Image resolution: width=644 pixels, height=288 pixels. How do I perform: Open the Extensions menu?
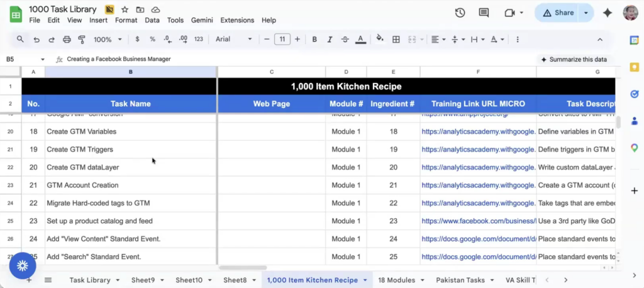tap(237, 20)
